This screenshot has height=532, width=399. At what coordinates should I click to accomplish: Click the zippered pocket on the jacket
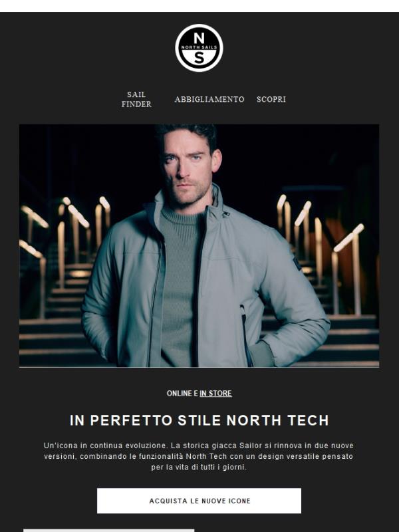(x=245, y=334)
